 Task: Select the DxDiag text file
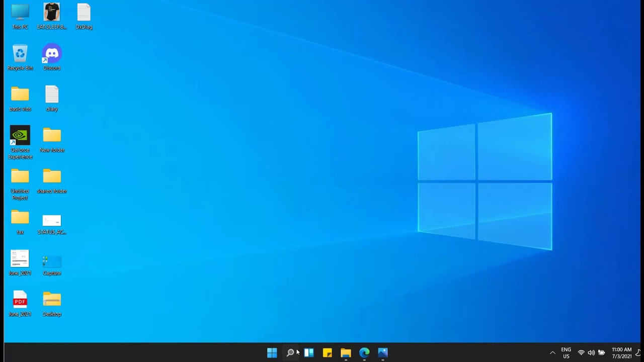click(x=84, y=16)
